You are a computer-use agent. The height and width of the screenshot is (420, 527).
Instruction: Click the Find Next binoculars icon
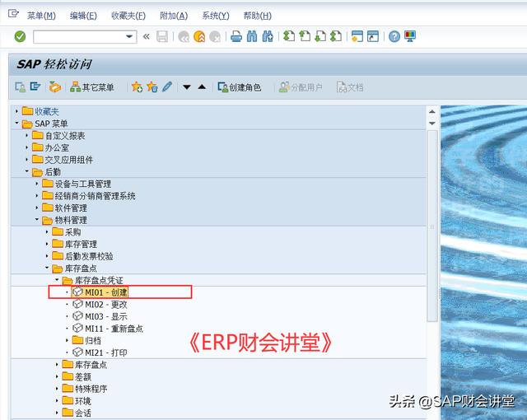pyautogui.click(x=268, y=36)
